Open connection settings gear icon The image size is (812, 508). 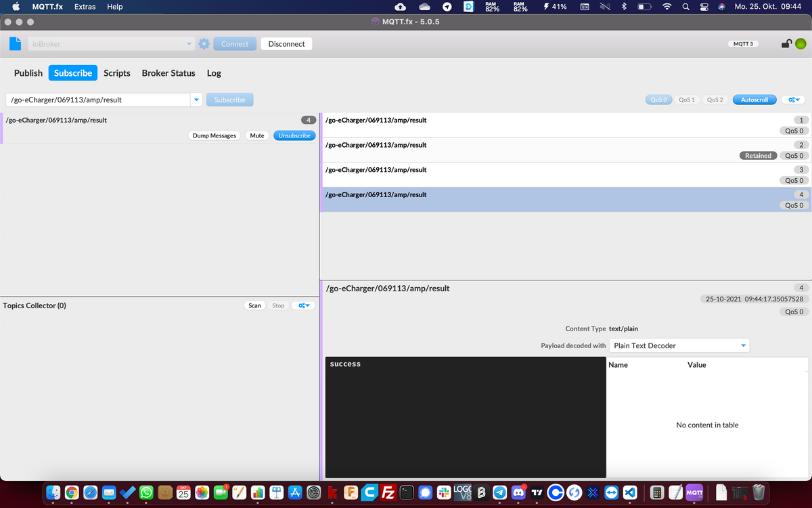click(x=204, y=44)
